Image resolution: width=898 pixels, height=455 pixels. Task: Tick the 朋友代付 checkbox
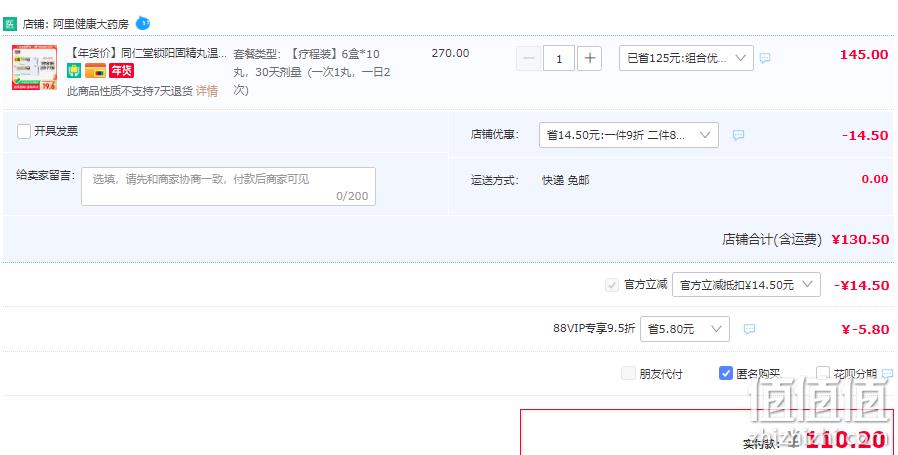tap(628, 374)
